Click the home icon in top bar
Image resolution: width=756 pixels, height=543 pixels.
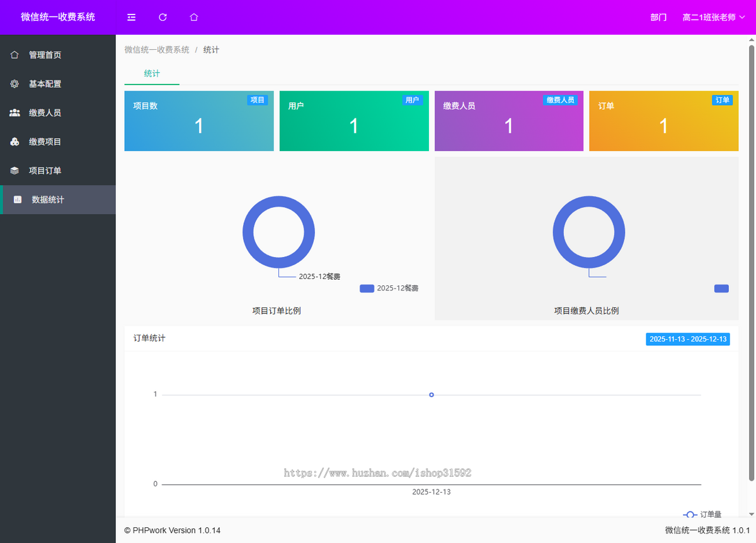[x=194, y=17]
